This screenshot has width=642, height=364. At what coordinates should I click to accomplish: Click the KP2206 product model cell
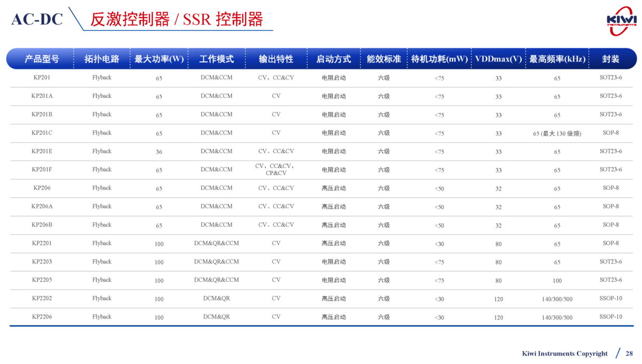click(42, 316)
